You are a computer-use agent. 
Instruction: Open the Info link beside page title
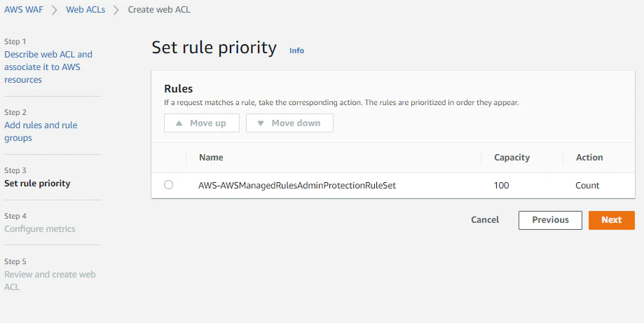[x=297, y=50]
